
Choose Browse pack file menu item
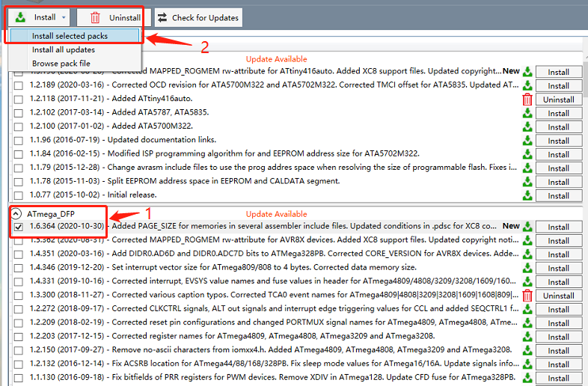point(74,64)
